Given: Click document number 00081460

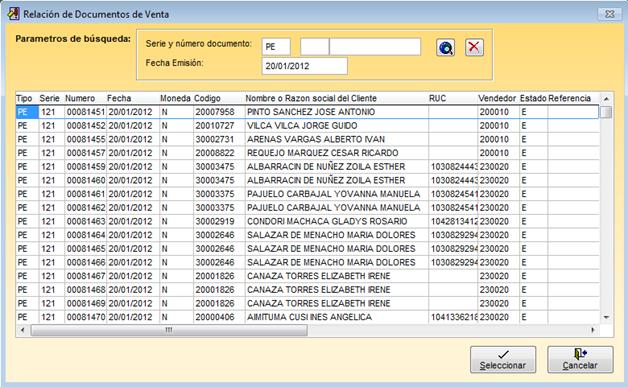Looking at the screenshot, I should 86,180.
